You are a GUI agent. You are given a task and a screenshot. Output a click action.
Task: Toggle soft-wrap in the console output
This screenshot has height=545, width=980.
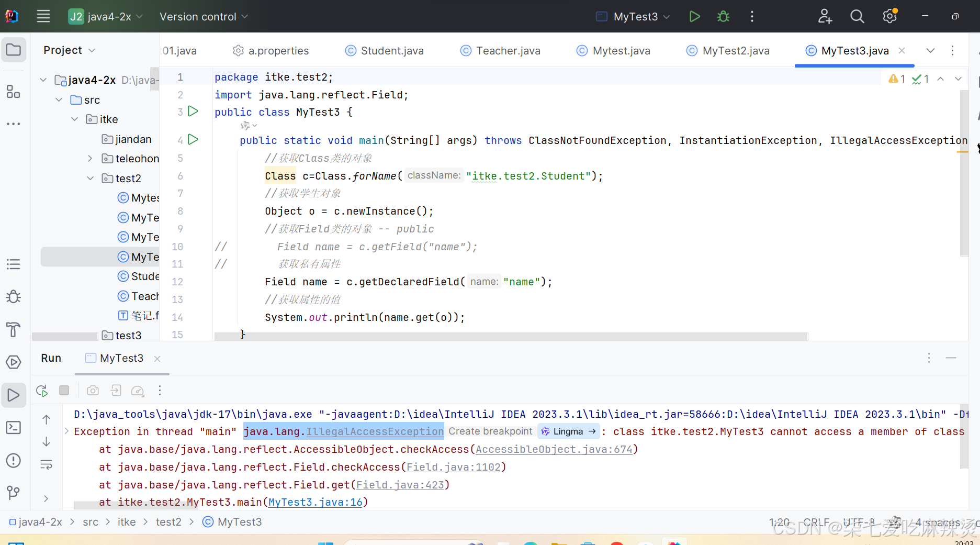click(x=46, y=464)
